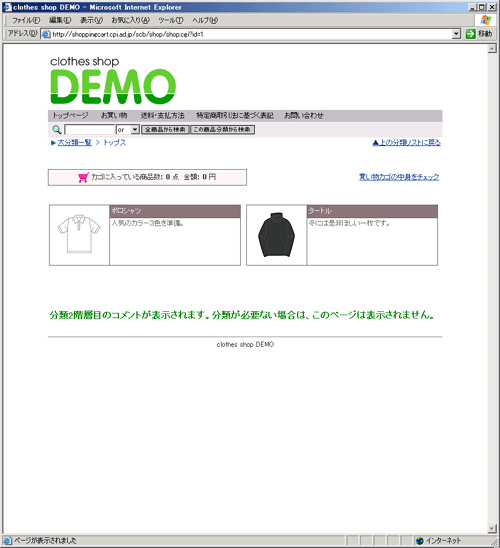Click the pink shopping cart icon
This screenshot has width=500, height=548.
click(x=83, y=177)
